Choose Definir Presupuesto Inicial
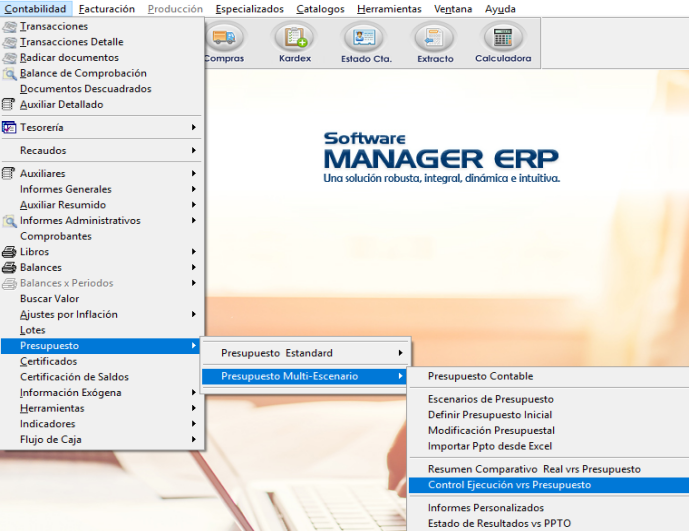Viewport: 689px width, 531px height. [549, 415]
